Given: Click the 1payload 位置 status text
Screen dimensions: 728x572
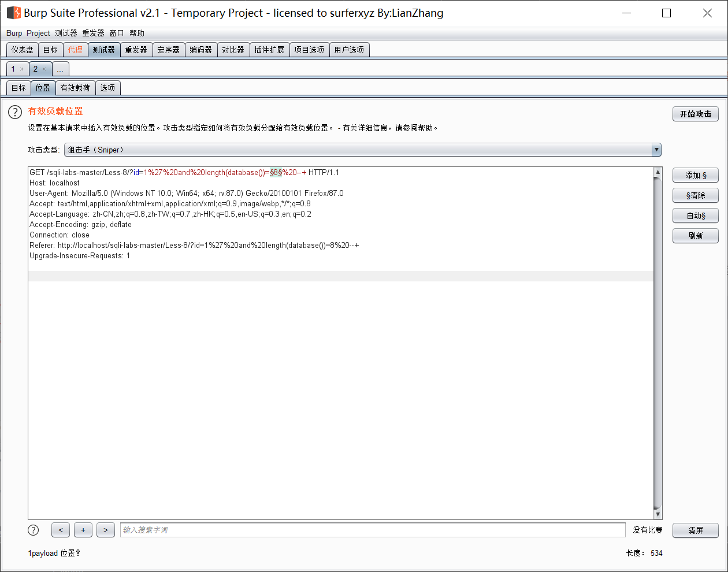Looking at the screenshot, I should pyautogui.click(x=54, y=553).
